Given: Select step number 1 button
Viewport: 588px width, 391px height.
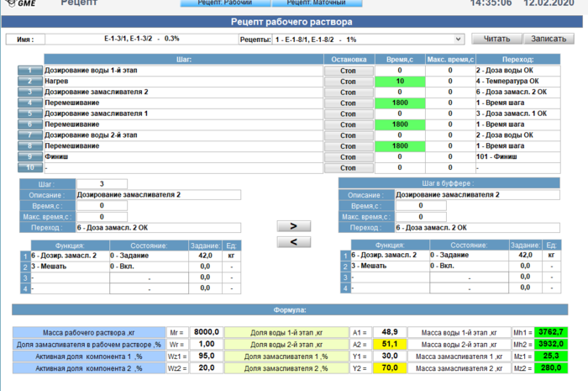Looking at the screenshot, I should (29, 71).
